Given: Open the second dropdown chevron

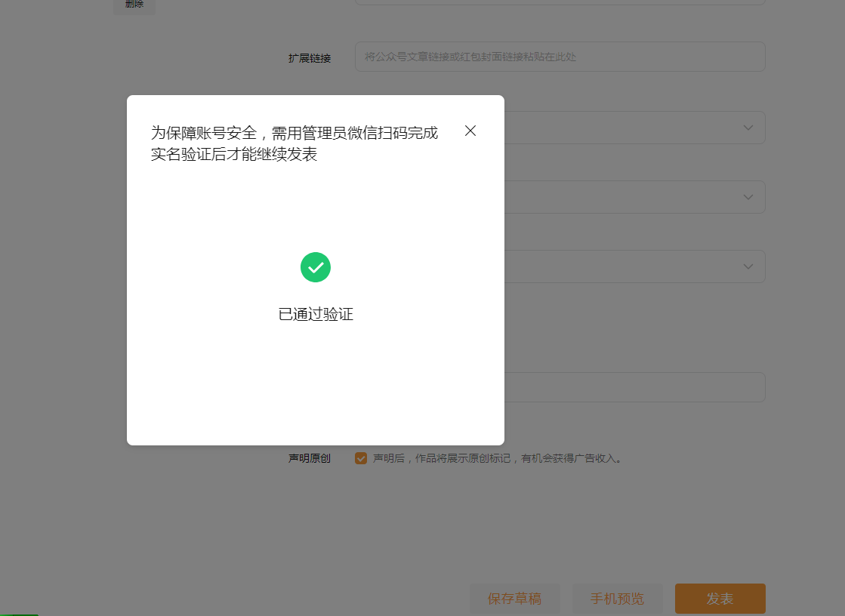Looking at the screenshot, I should pos(748,197).
